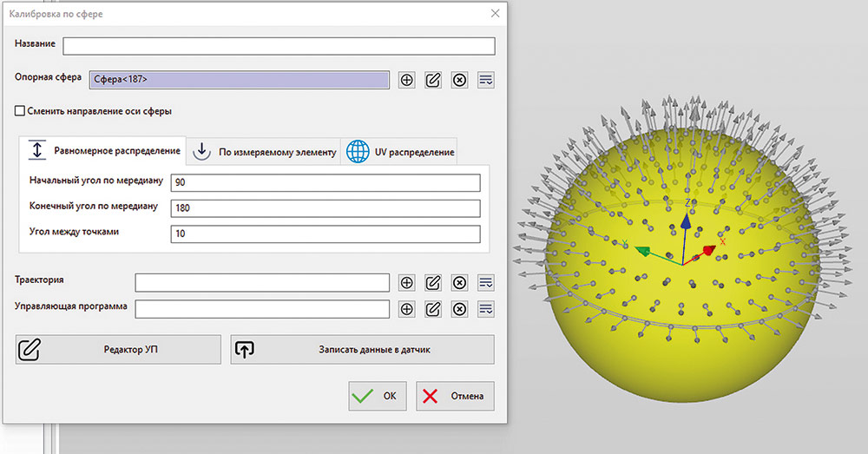This screenshot has height=454, width=868.
Task: Switch to UV распределение tab
Action: point(399,152)
